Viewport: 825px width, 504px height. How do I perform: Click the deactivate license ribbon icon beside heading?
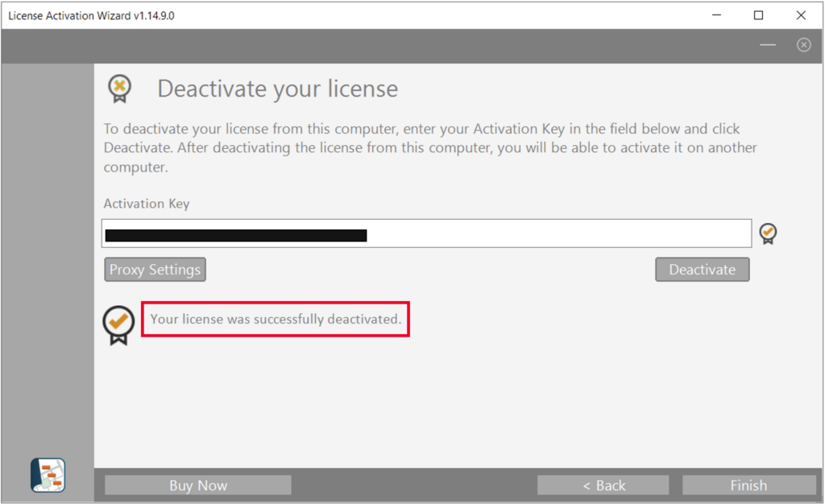(x=119, y=89)
